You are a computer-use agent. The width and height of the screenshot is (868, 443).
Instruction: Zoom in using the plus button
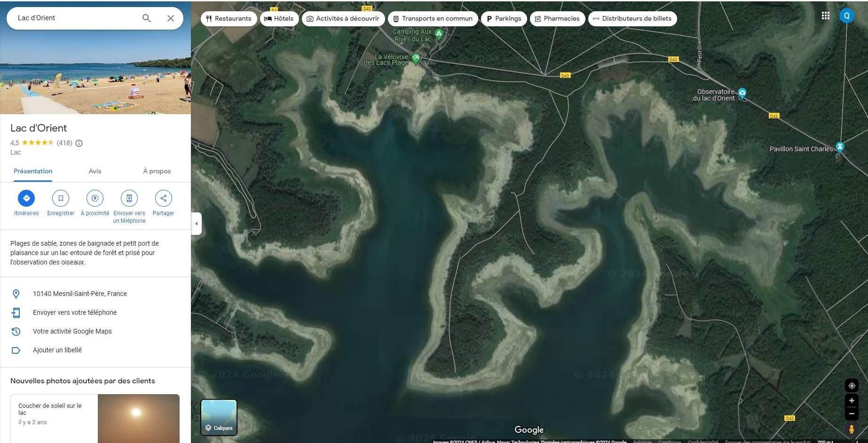coord(852,401)
